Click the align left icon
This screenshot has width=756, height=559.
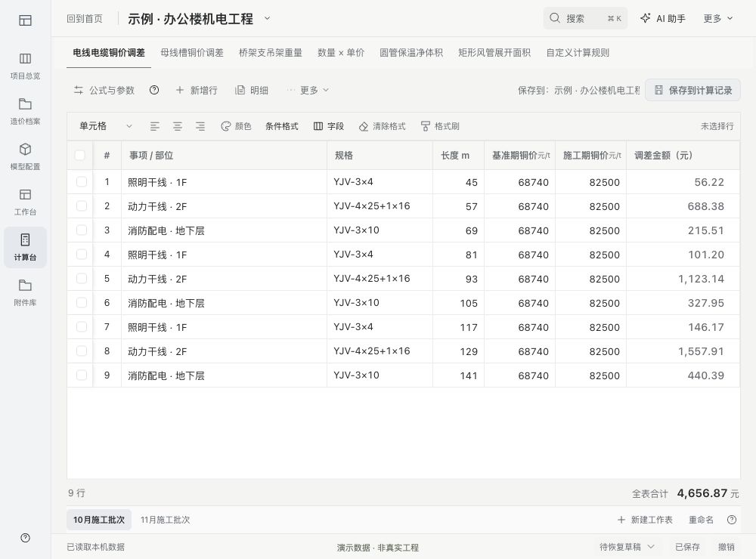(155, 126)
